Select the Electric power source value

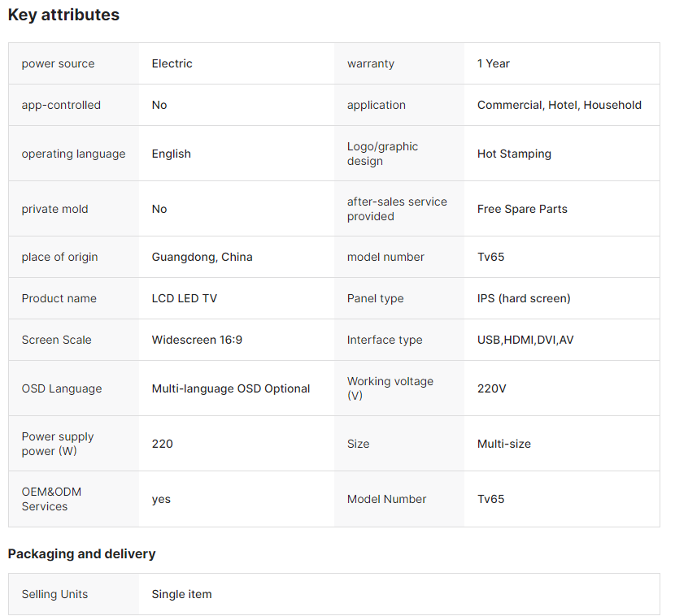pyautogui.click(x=172, y=63)
